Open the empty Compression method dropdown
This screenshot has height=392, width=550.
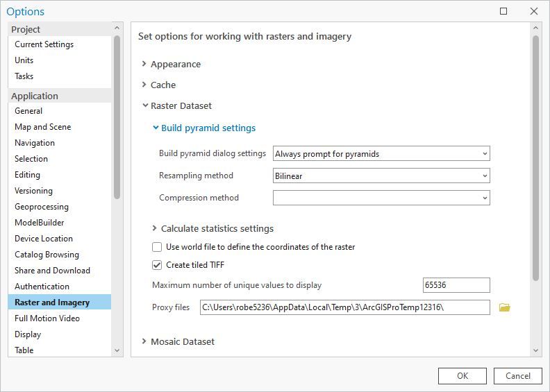[381, 198]
